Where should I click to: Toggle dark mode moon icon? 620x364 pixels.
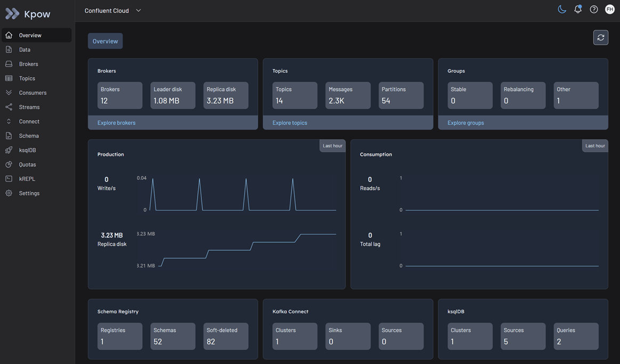pos(562,10)
